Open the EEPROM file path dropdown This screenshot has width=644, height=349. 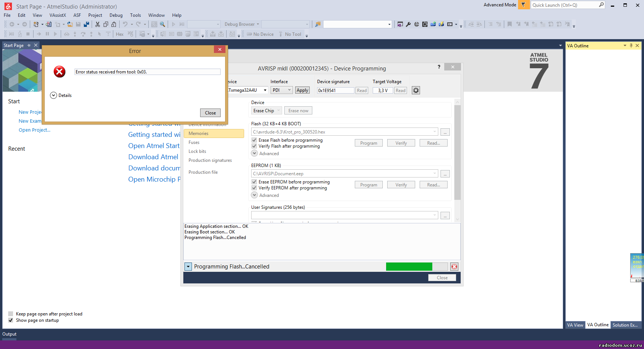tap(435, 173)
